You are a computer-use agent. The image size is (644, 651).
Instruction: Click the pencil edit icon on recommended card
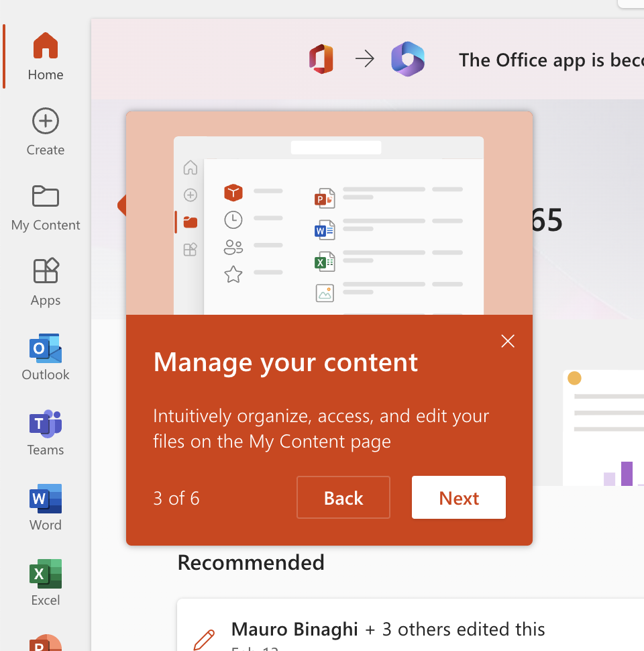(205, 639)
